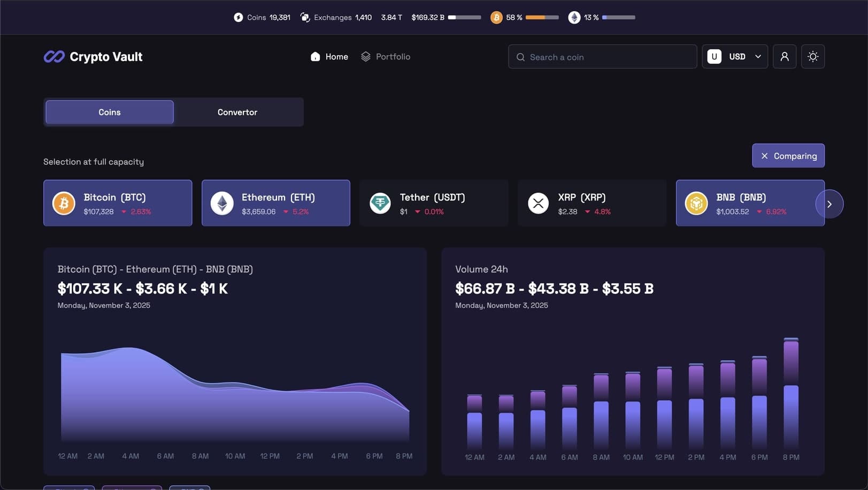The width and height of the screenshot is (868, 490).
Task: Navigate to Portfolio
Action: pyautogui.click(x=385, y=56)
